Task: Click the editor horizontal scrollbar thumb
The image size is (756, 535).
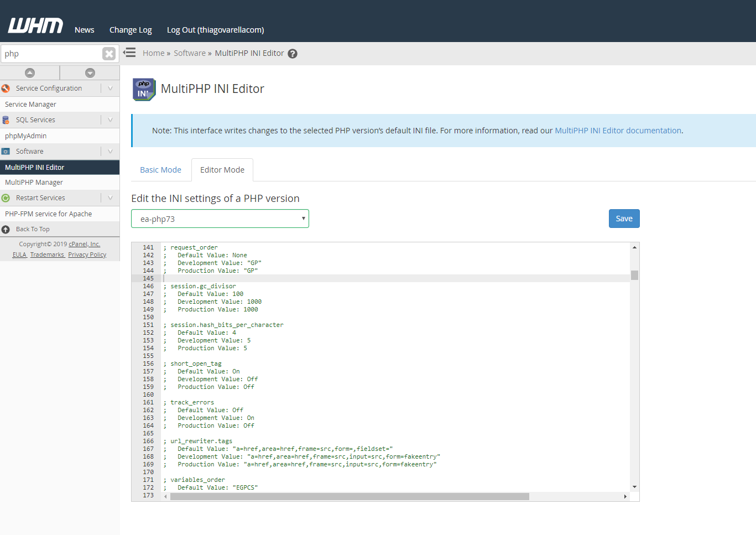Action: pyautogui.click(x=350, y=496)
